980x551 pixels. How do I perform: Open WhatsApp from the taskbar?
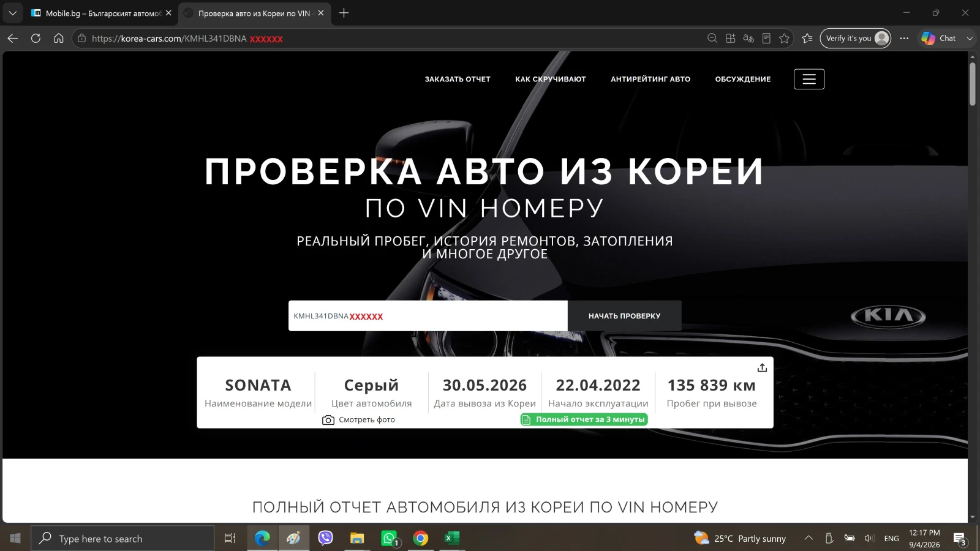click(x=390, y=538)
